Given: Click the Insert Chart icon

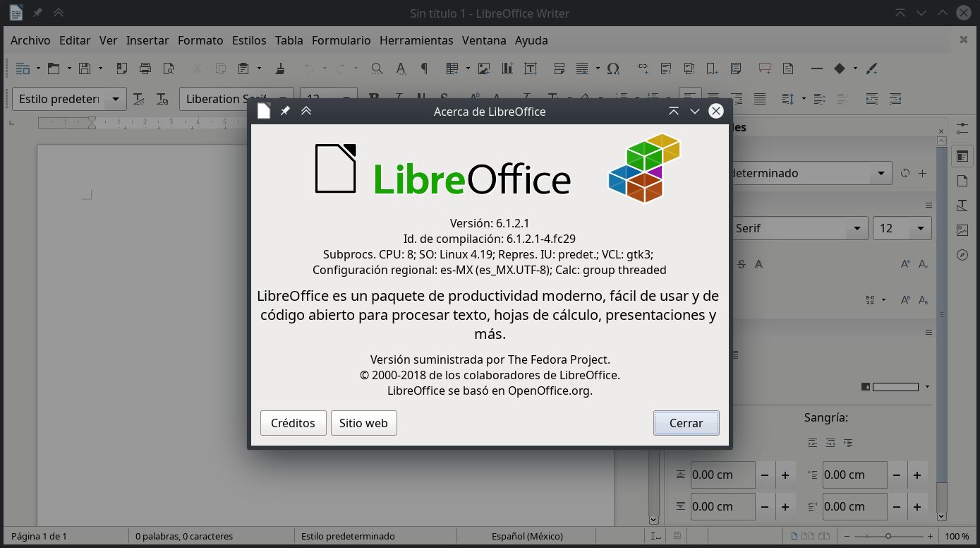Looking at the screenshot, I should pos(507,68).
